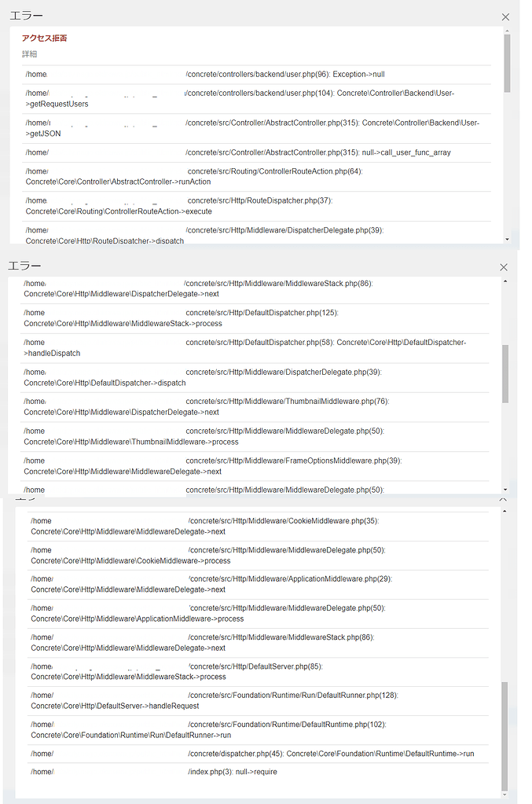Select the ApplicationMiddleware.php(29) stack line

[259, 584]
